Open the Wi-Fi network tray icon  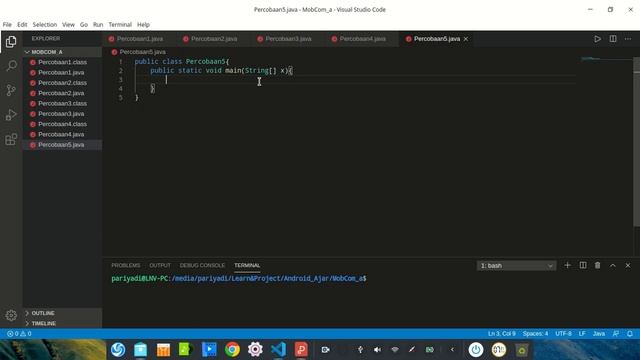pyautogui.click(x=395, y=350)
